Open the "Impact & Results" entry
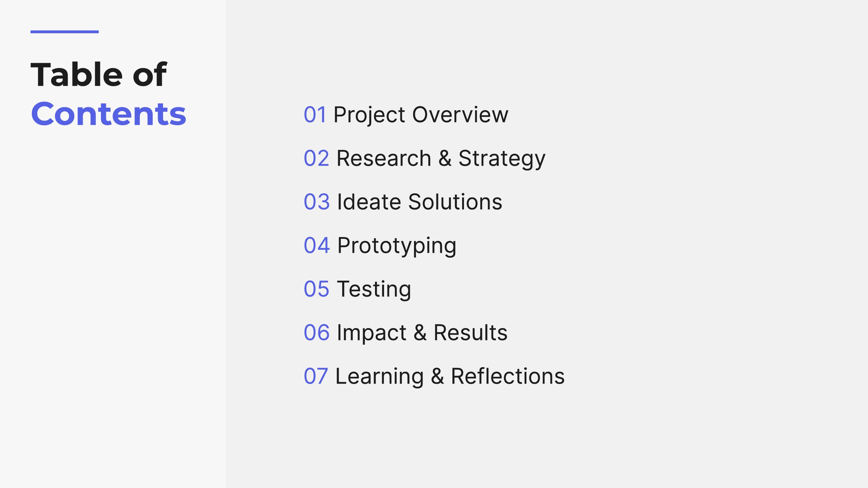The width and height of the screenshot is (868, 488). point(422,333)
